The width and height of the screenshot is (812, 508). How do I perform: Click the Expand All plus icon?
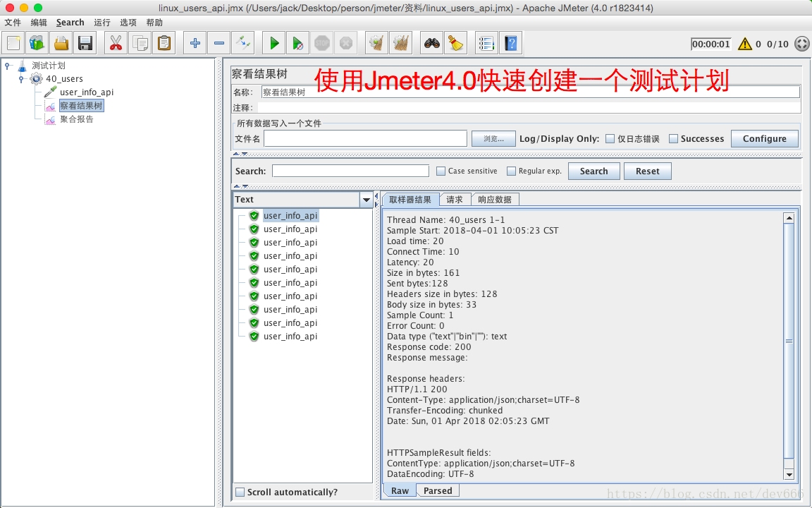coord(195,43)
